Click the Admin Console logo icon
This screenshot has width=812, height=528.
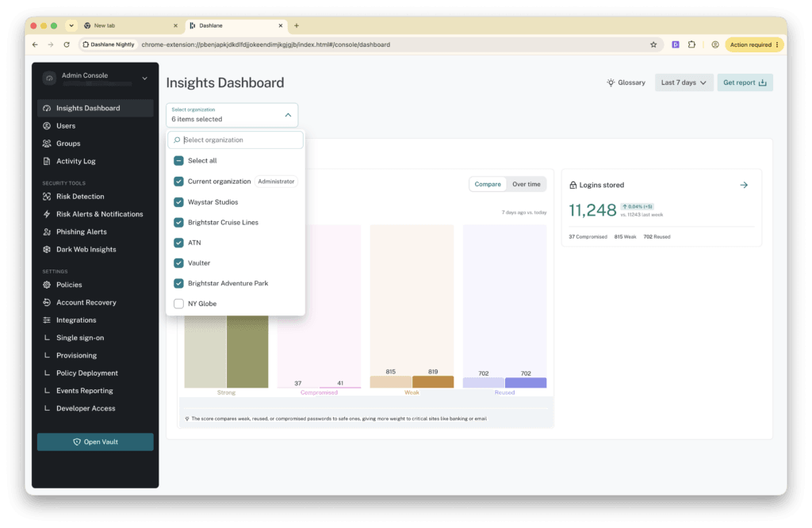[x=49, y=78]
